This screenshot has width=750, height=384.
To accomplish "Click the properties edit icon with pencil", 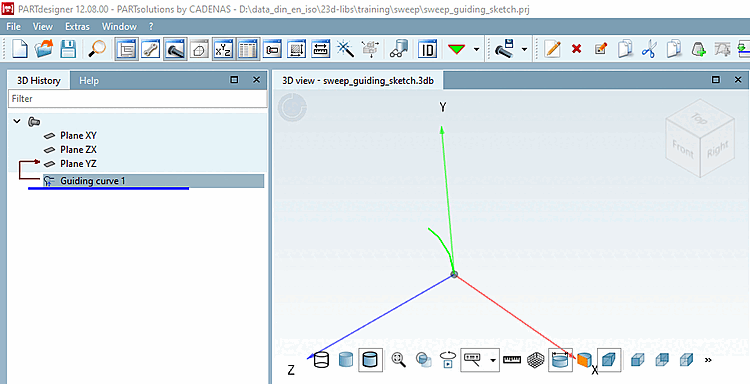I will [601, 49].
